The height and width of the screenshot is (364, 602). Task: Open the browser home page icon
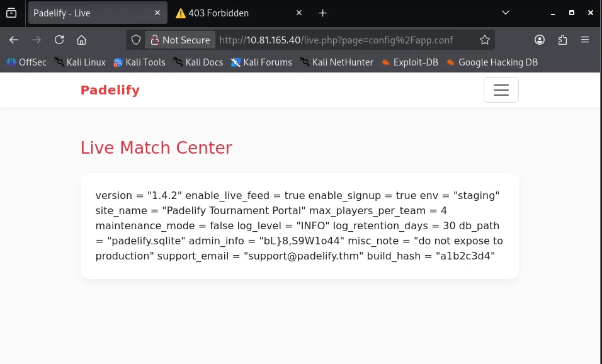click(x=81, y=40)
